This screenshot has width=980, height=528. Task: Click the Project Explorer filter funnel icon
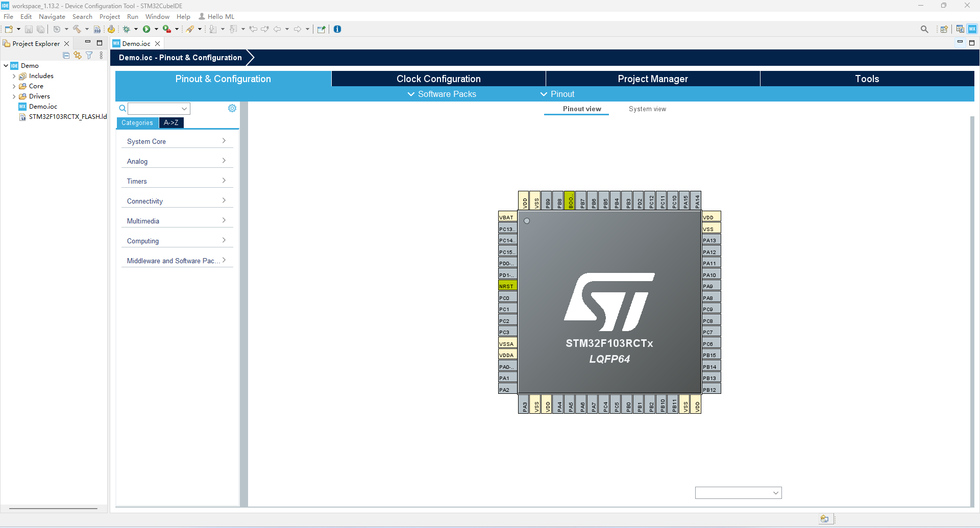point(89,55)
